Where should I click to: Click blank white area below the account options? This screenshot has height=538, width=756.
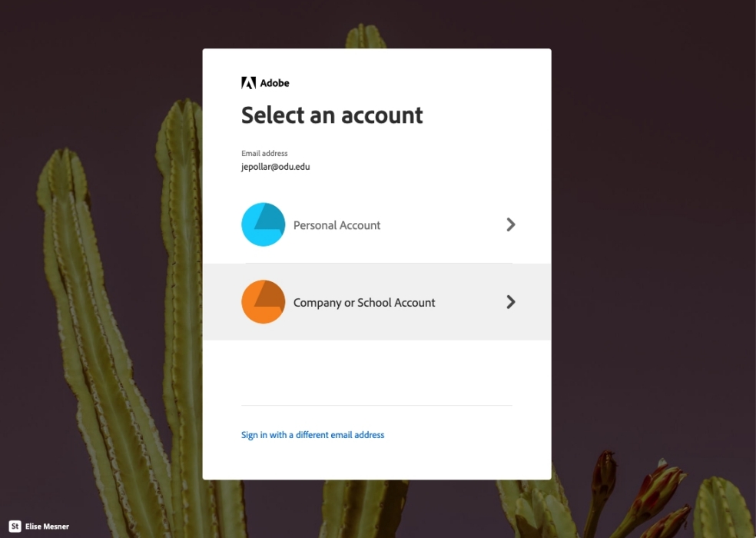point(376,373)
